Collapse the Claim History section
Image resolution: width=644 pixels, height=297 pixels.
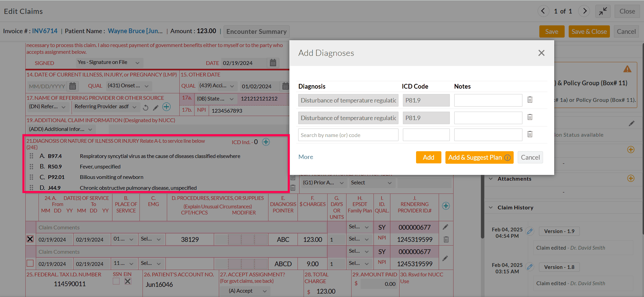pos(491,208)
